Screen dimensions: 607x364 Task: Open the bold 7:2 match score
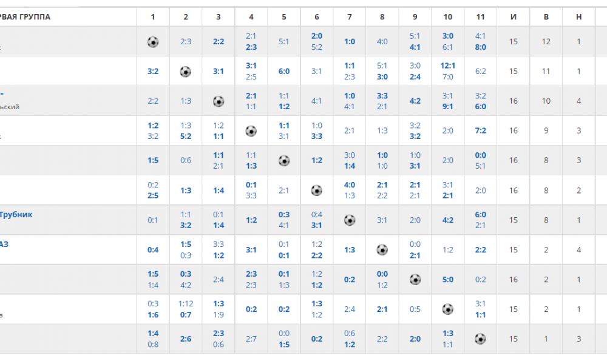[480, 131]
